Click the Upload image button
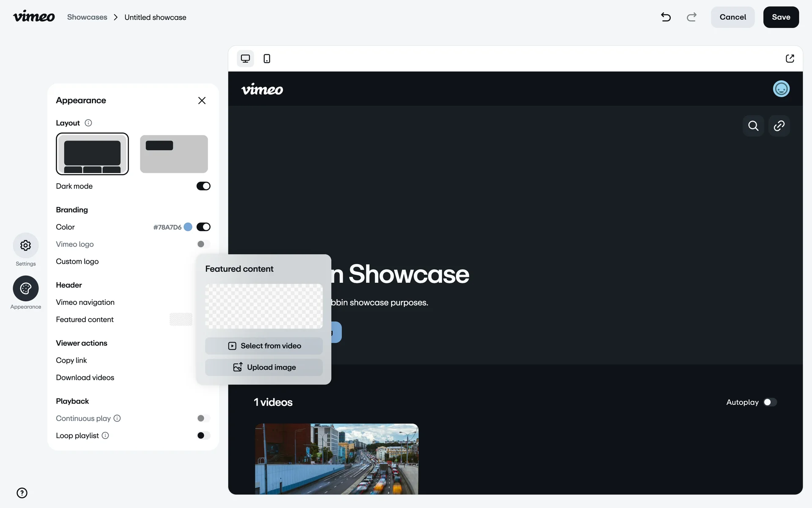 point(264,367)
